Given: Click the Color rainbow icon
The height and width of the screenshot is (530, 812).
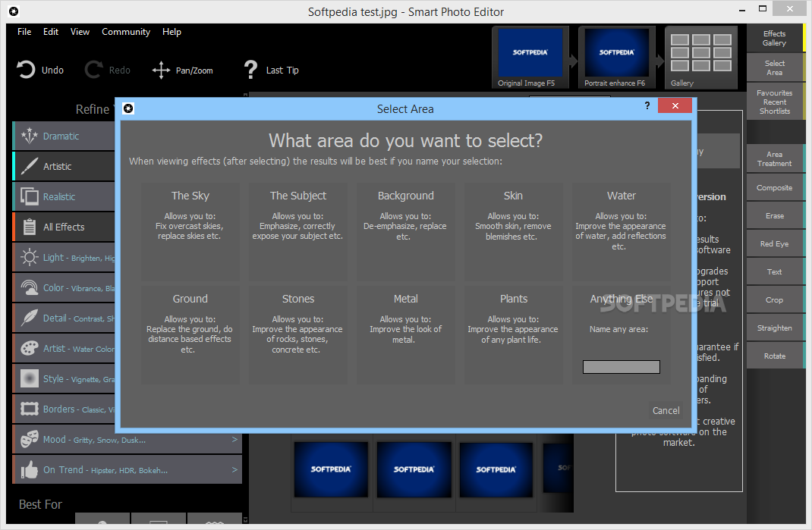Looking at the screenshot, I should click(x=30, y=288).
